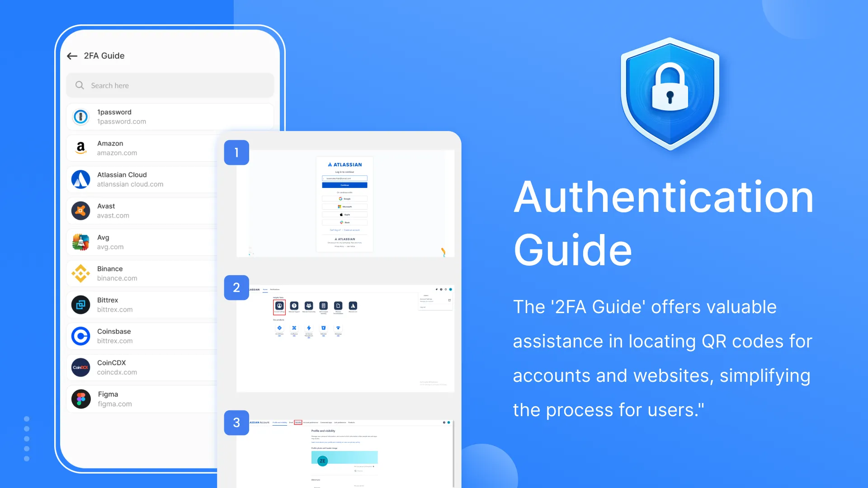The image size is (868, 488).
Task: Click the 1password icon in the list
Action: coord(81,116)
